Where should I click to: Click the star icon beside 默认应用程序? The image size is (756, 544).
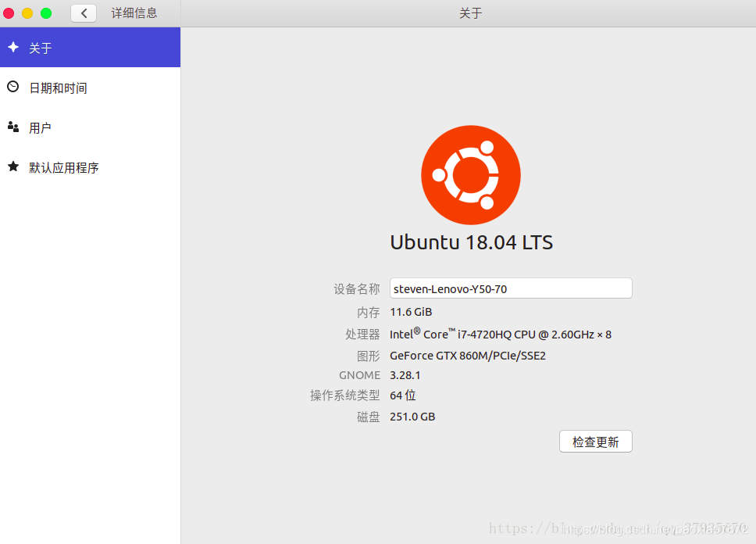coord(13,166)
